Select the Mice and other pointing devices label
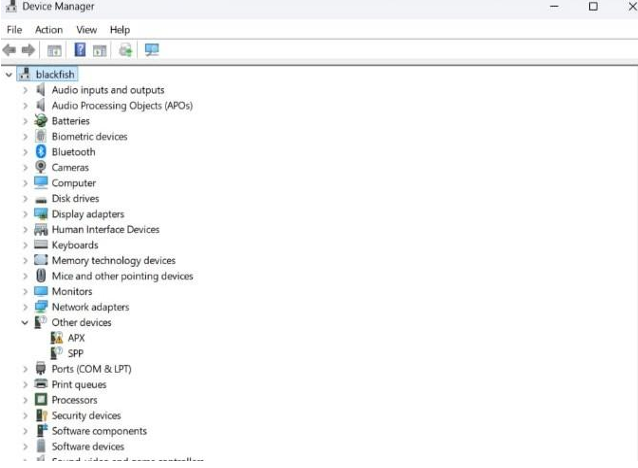Image resolution: width=638 pixels, height=468 pixels. coord(122,276)
